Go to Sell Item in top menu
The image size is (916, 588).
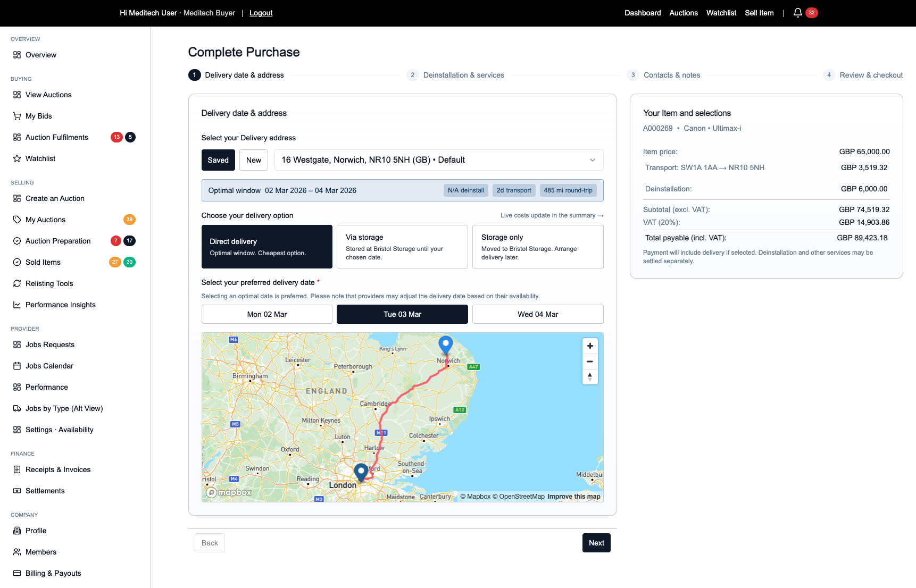tap(759, 13)
